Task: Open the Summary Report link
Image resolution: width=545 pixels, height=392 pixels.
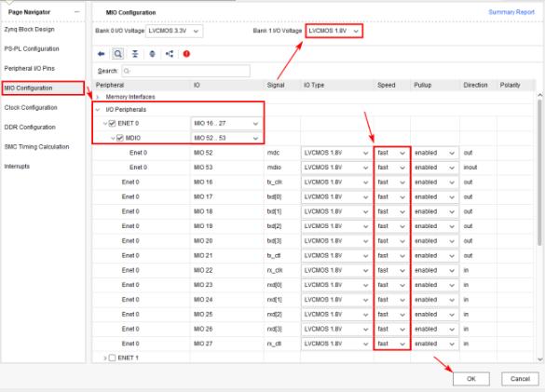Action: point(511,12)
